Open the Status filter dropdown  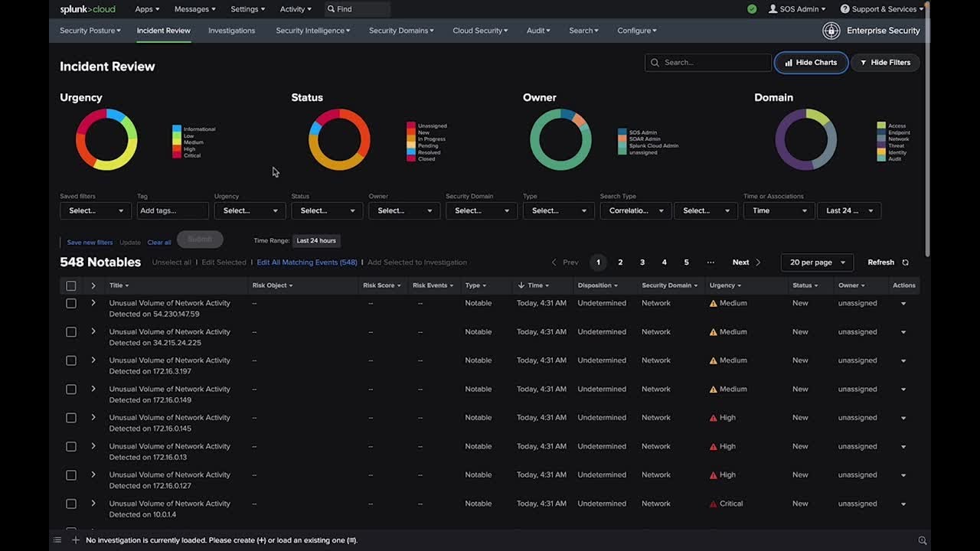tap(327, 210)
